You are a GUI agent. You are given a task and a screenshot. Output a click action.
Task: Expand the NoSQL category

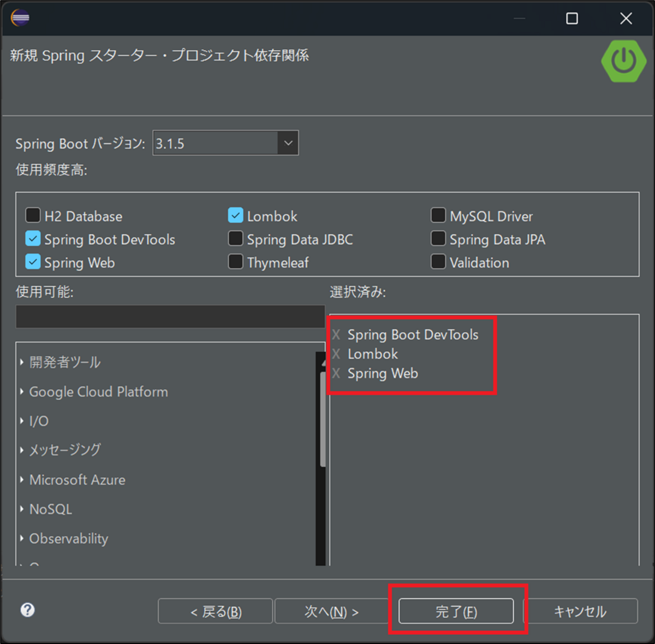22,509
